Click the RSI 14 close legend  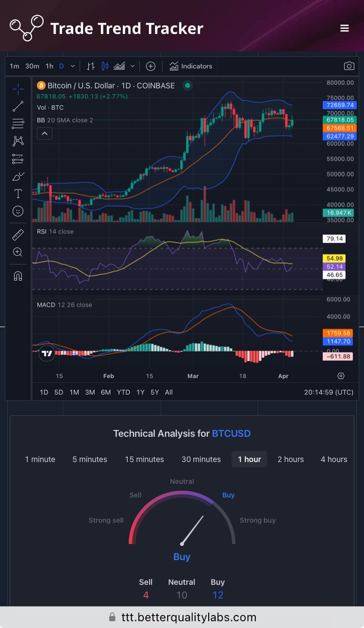point(55,231)
